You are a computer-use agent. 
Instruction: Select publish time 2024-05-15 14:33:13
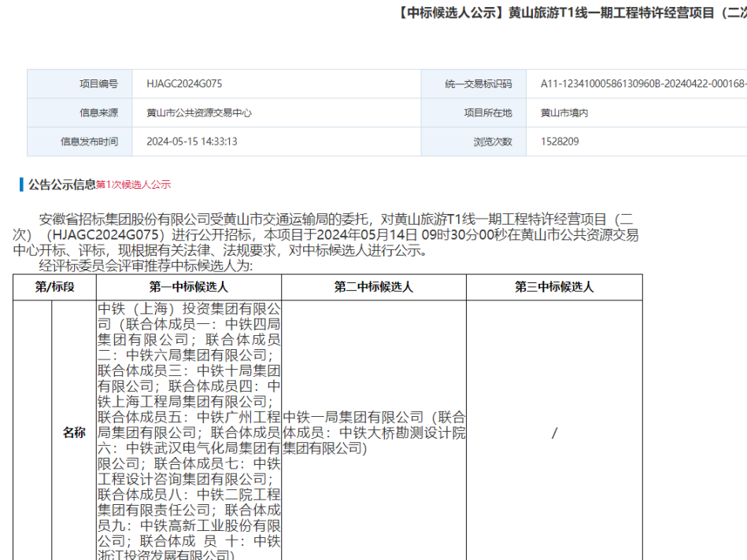coord(192,142)
